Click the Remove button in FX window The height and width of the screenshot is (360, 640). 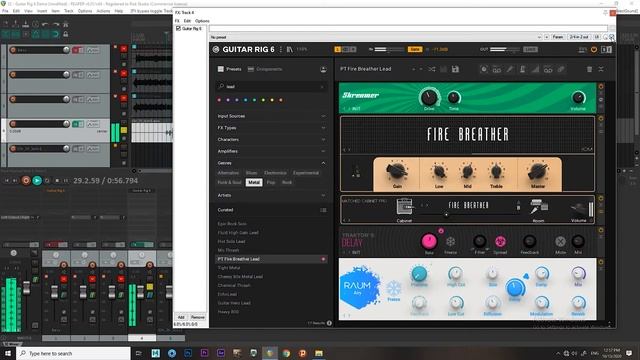tap(198, 317)
